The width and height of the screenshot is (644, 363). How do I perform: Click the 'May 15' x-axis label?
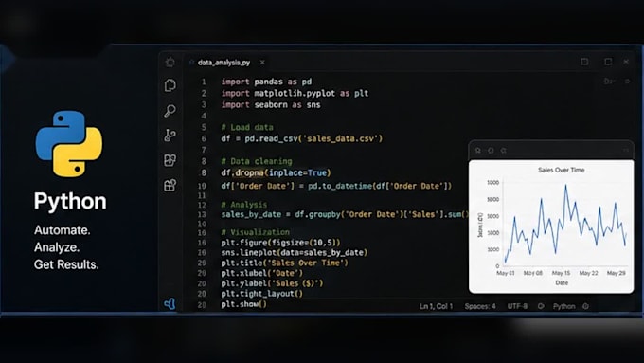[561, 273]
